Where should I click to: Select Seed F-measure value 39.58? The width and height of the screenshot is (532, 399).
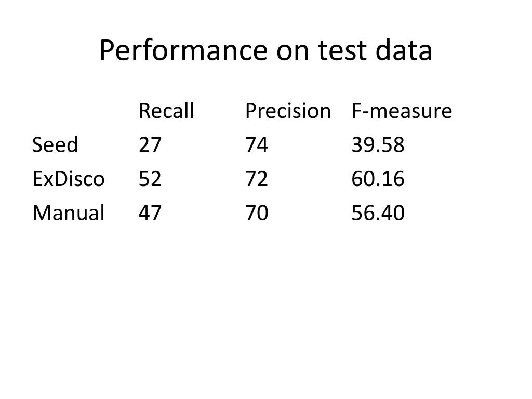(378, 145)
